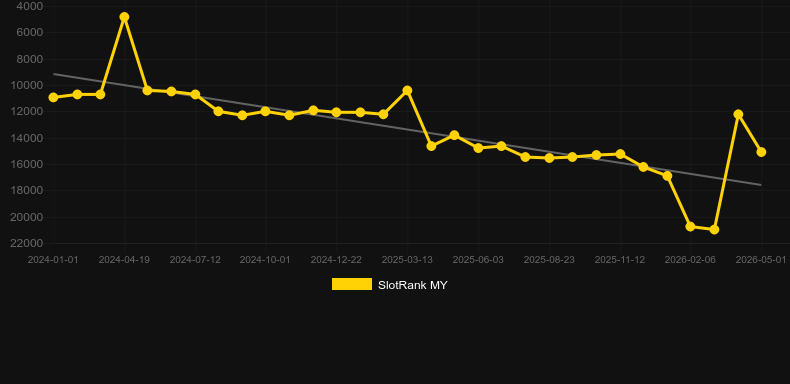790x384 pixels.
Task: Click the 2025-03-13 date label
Action: coord(407,260)
